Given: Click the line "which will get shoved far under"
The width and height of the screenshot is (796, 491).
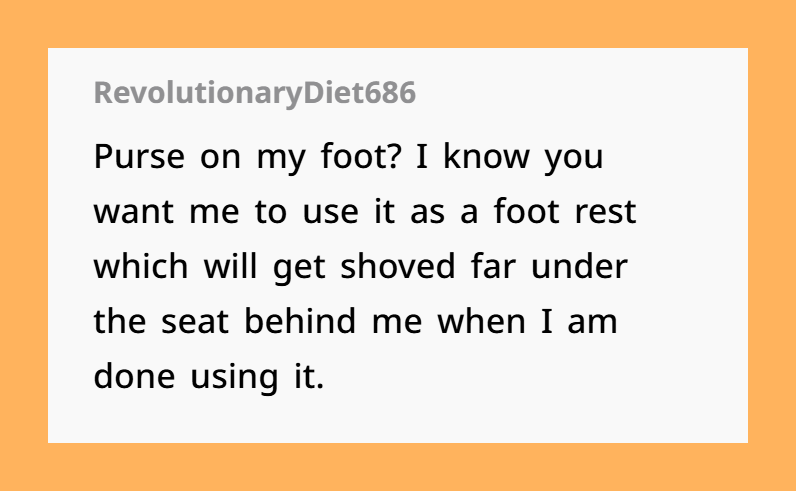Looking at the screenshot, I should point(361,268).
